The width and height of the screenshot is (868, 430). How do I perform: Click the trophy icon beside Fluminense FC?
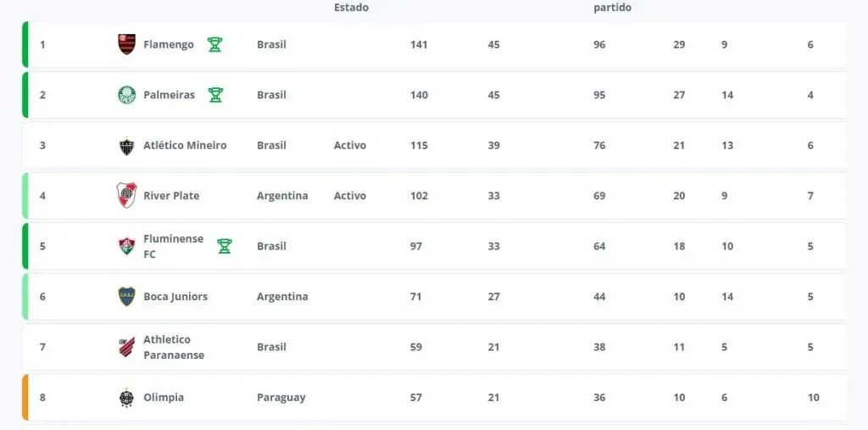click(x=224, y=246)
